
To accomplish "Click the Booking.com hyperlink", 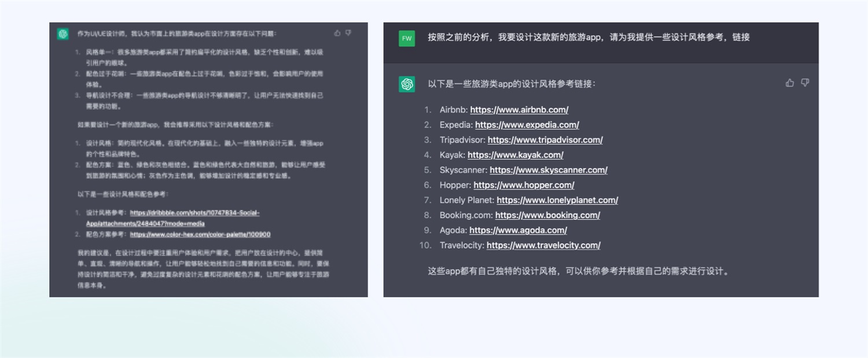I will pos(547,215).
